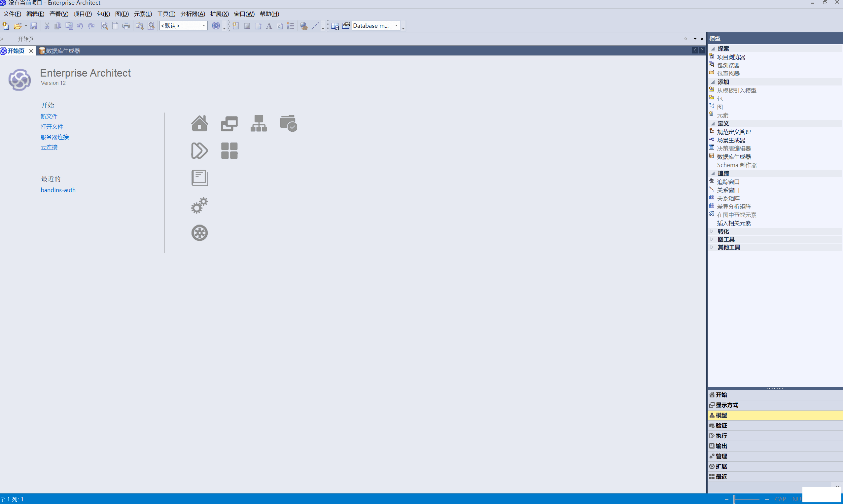Click the large hierarchy Model icon
Viewport: 843px width, 504px height.
click(x=259, y=123)
